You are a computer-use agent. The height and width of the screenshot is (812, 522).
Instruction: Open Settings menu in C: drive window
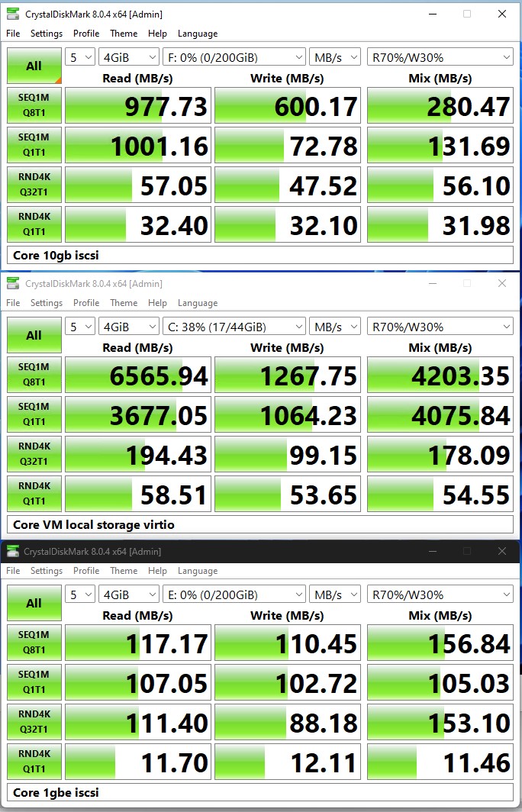tap(46, 302)
